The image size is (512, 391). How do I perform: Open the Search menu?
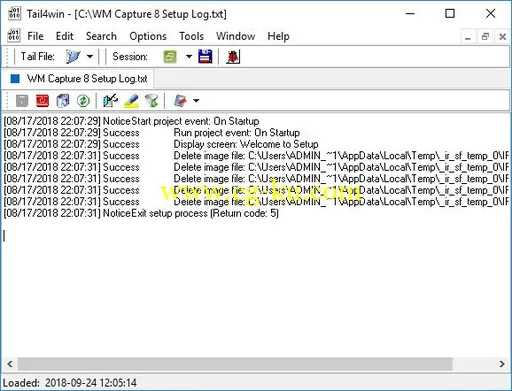101,36
